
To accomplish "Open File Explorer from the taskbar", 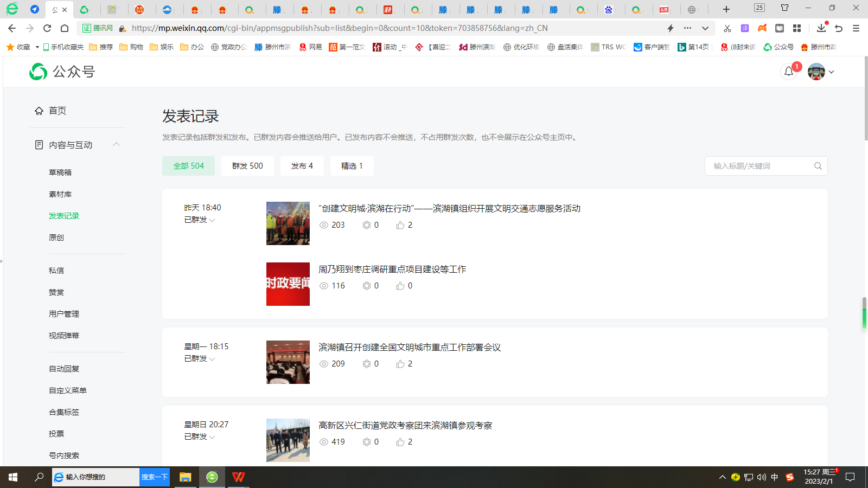I will point(186,477).
